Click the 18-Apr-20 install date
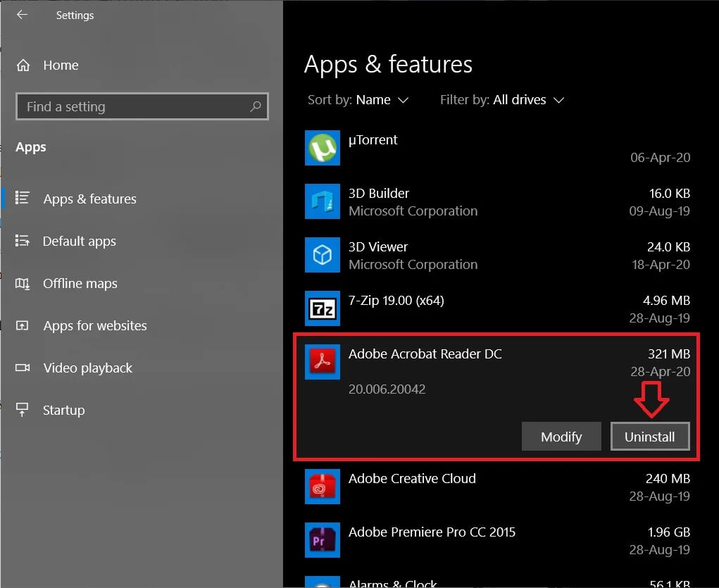719x588 pixels. 661,265
